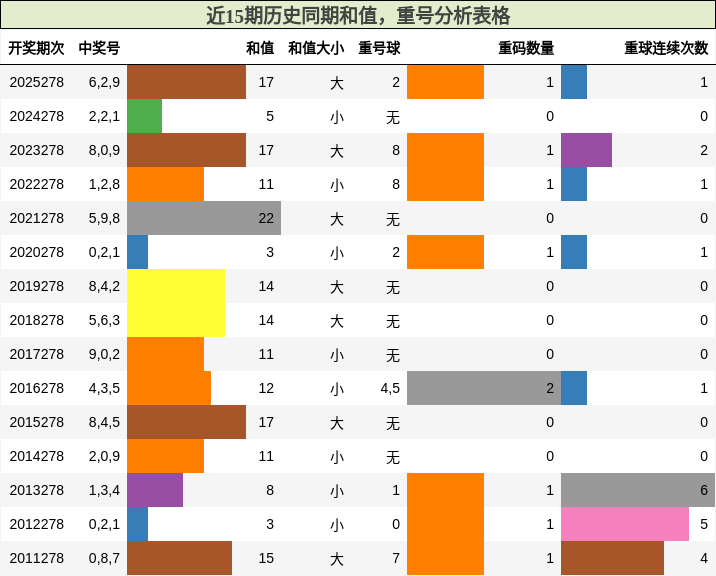
Task: Click the gray repeat count bar showing 2
Action: 484,388
